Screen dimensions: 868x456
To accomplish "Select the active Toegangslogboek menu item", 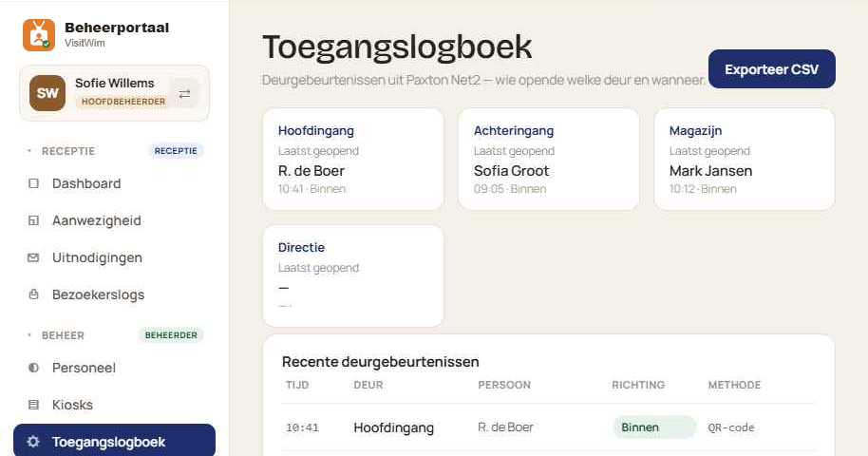I will (x=114, y=441).
